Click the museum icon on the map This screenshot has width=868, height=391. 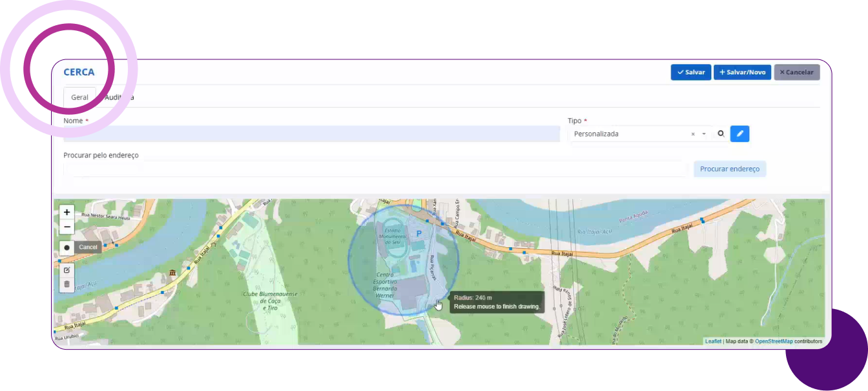coord(172,274)
